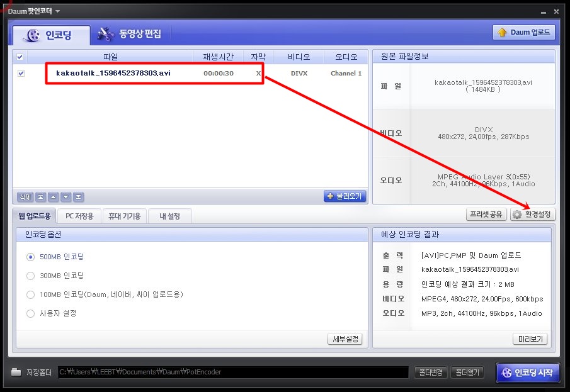570x392 pixels.
Task: Open the Daum 팟인코더 title dropdown arrow
Action: pyautogui.click(x=58, y=11)
